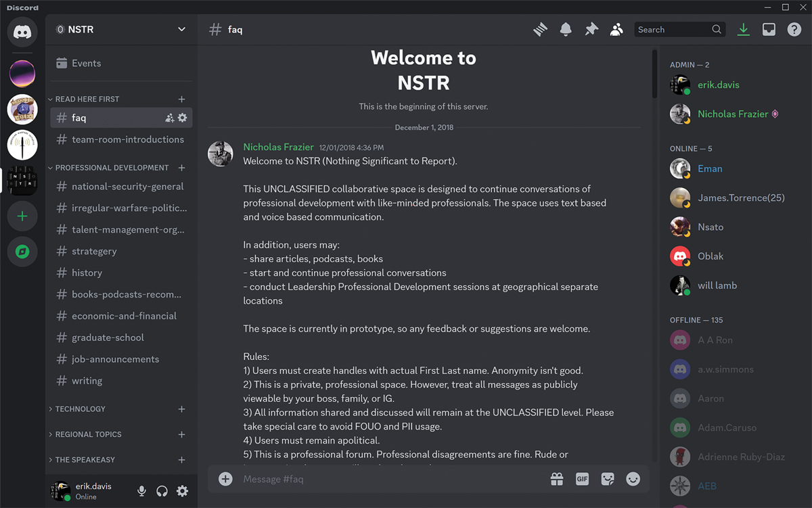
Task: Open member James.Torrence(25) profile
Action: pos(734,198)
